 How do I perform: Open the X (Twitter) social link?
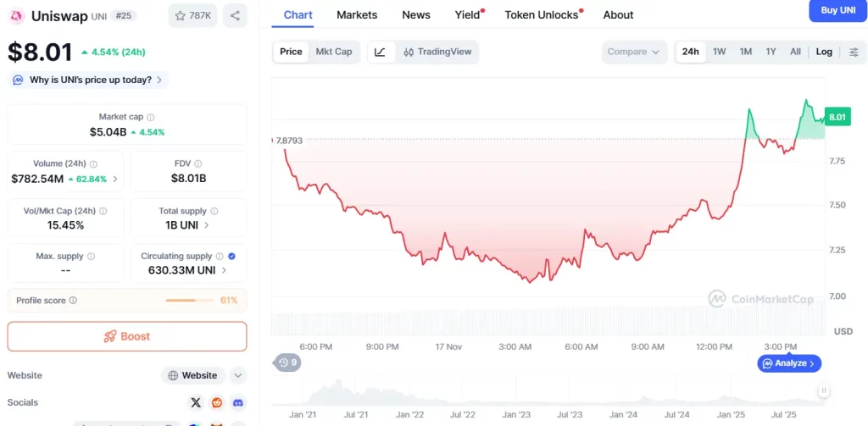(196, 403)
